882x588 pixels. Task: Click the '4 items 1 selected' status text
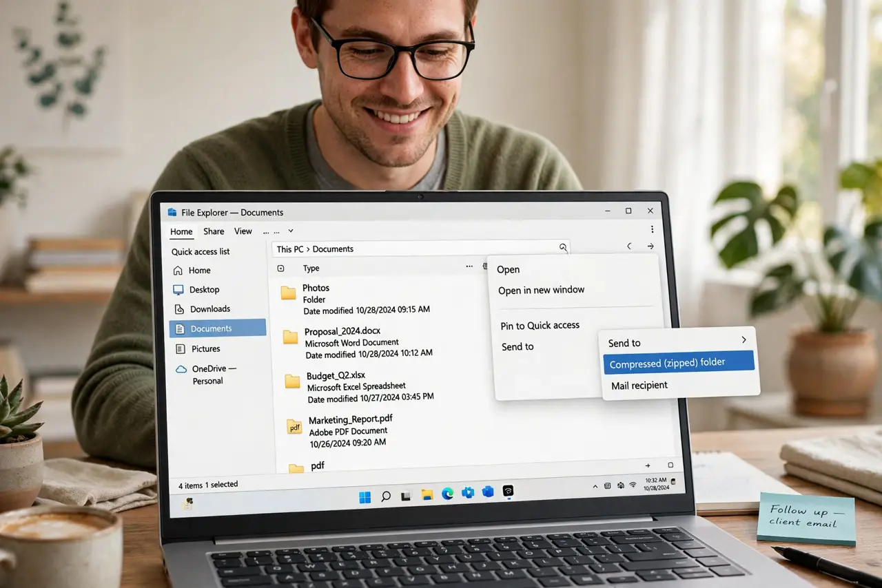(207, 485)
